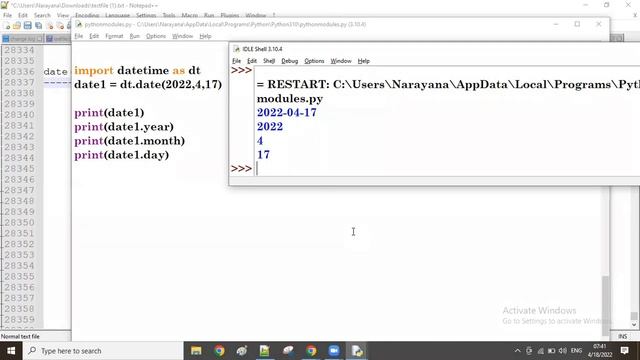
Task: Click Save All icon in Notepad++ toolbar
Action: (x=38, y=26)
